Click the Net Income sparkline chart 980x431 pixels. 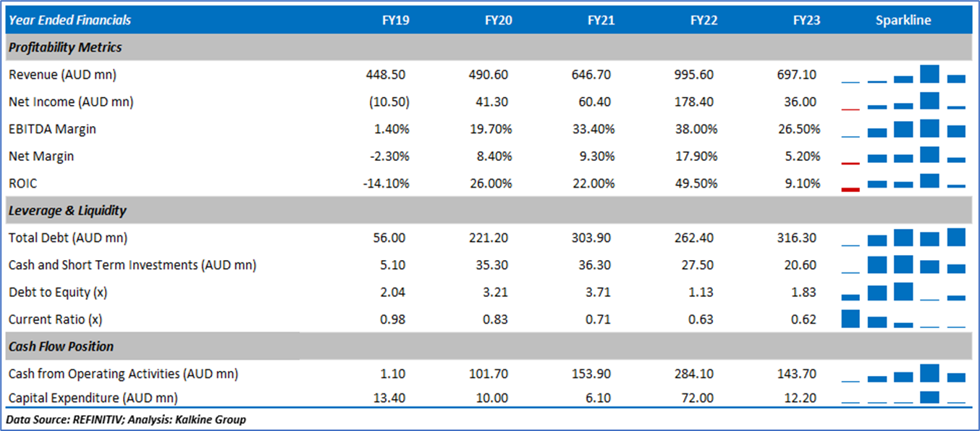point(903,101)
